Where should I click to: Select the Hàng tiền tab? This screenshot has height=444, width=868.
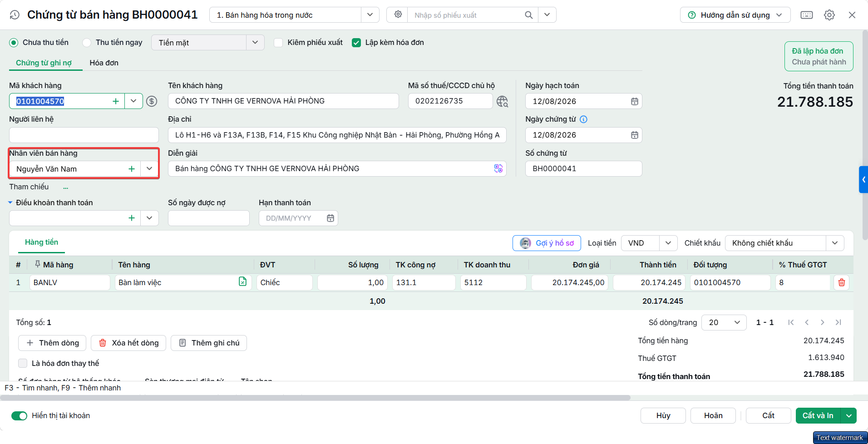point(41,242)
